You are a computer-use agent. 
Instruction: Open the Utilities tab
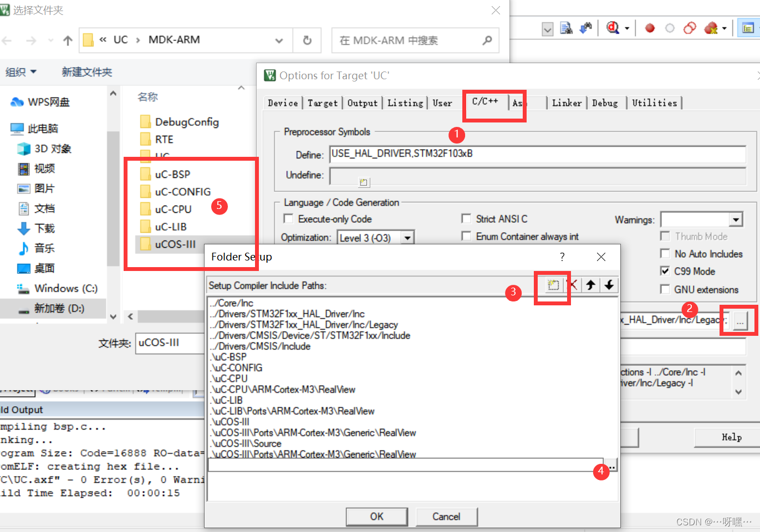[x=655, y=103]
